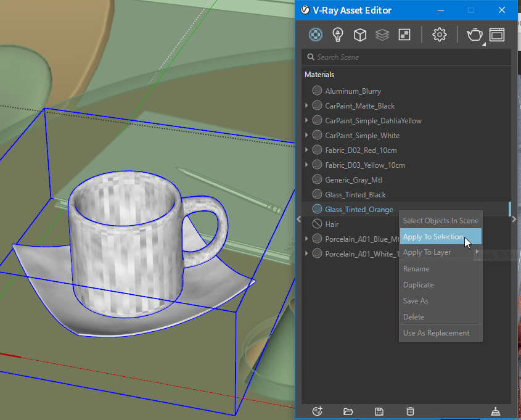Click the Search Scene field
Screen dimensions: 521x420
(406, 57)
